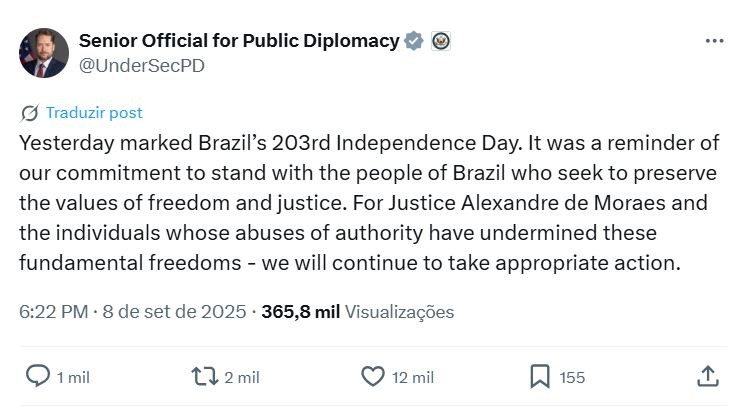This screenshot has width=744, height=416.
Task: View the 365,8 mil Visualizações analytics
Action: click(357, 312)
